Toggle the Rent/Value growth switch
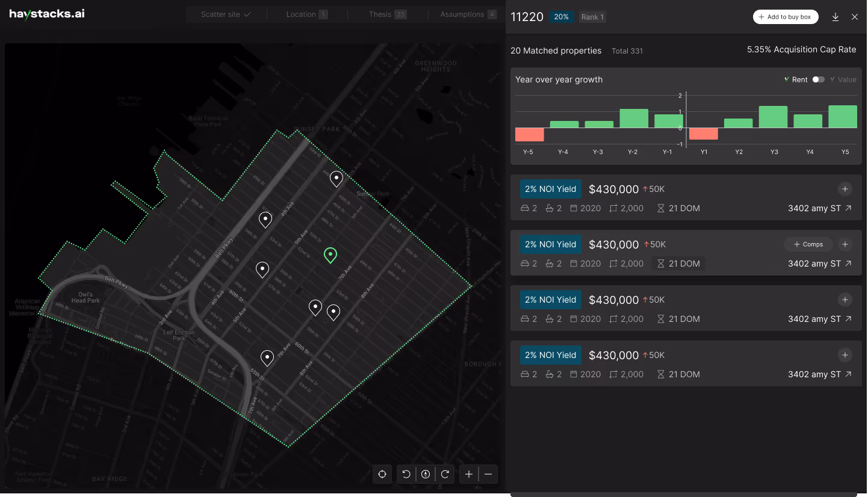868x497 pixels. [819, 79]
